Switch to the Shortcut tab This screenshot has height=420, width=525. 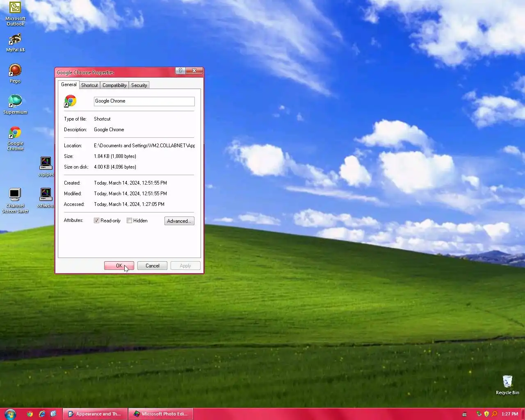(89, 85)
